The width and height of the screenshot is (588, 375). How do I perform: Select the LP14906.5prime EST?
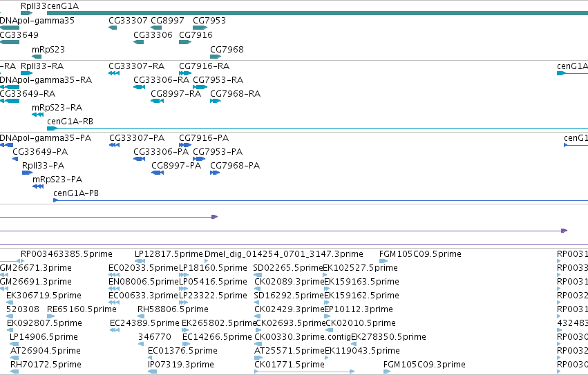pyautogui.click(x=14, y=344)
